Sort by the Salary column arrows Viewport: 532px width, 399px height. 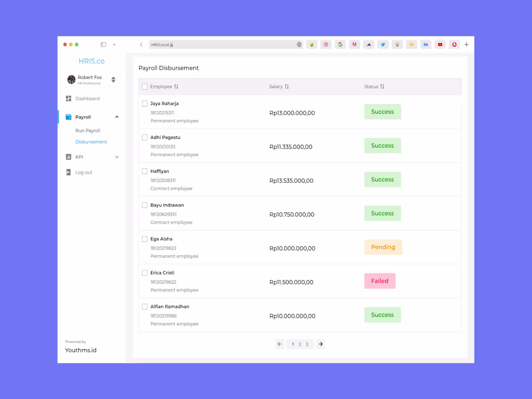[x=287, y=87]
